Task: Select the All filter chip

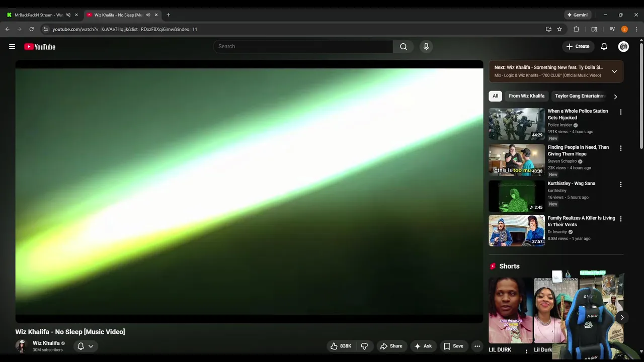Action: click(x=495, y=96)
